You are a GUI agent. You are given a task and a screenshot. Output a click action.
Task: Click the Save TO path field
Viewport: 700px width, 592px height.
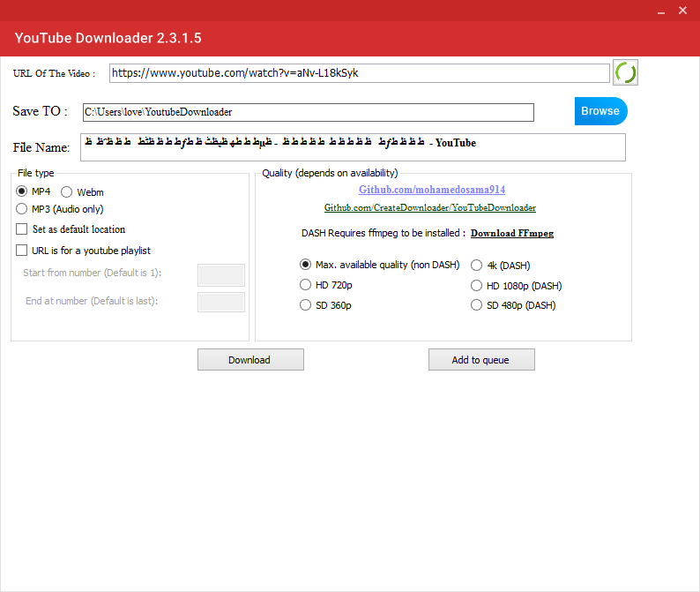pos(308,112)
